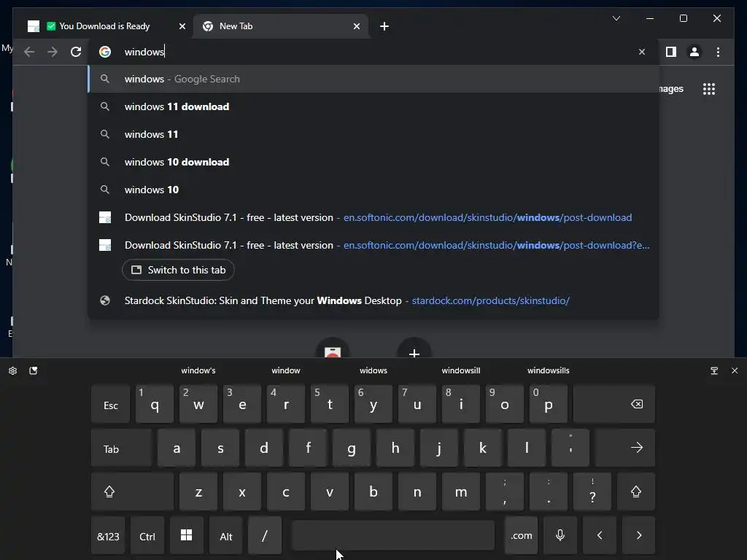Viewport: 747px width, 560px height.
Task: Choose the 'windows 11' suggestion
Action: (373, 134)
